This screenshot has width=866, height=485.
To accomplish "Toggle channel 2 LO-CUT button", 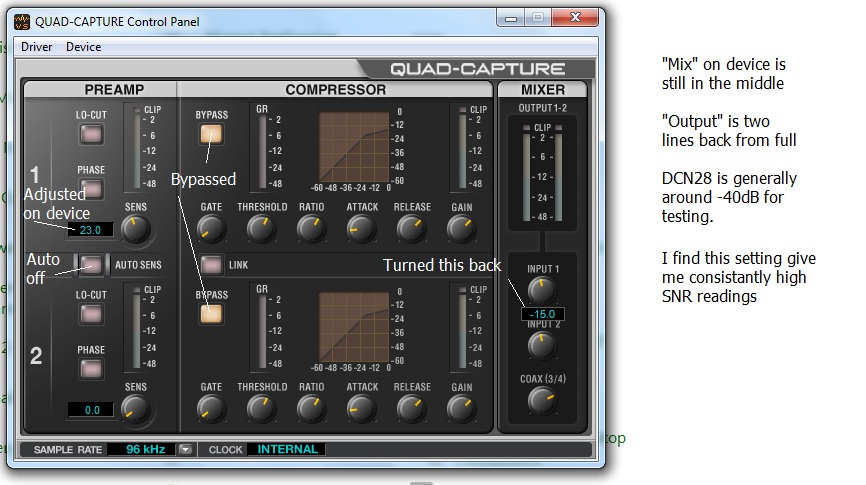I will pos(91,314).
